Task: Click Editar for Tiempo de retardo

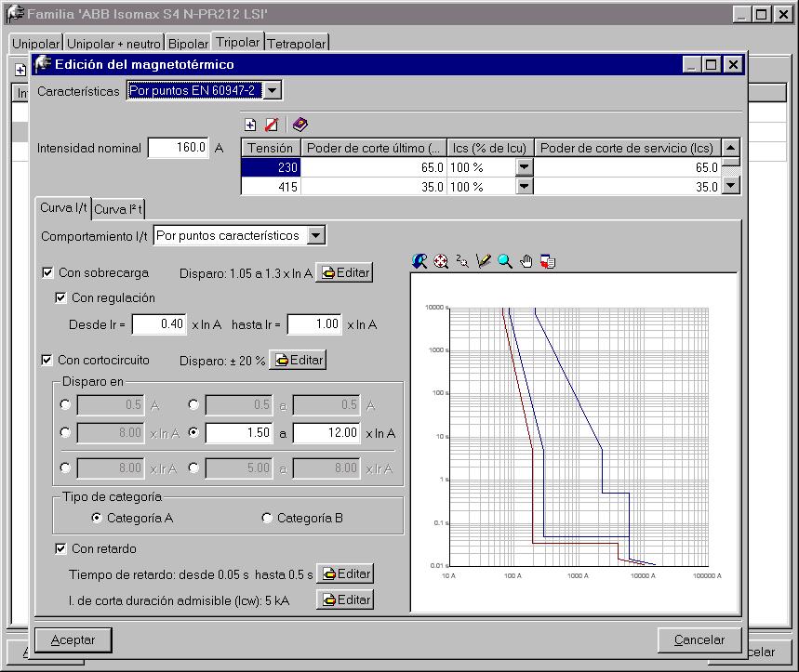Action: (x=345, y=574)
